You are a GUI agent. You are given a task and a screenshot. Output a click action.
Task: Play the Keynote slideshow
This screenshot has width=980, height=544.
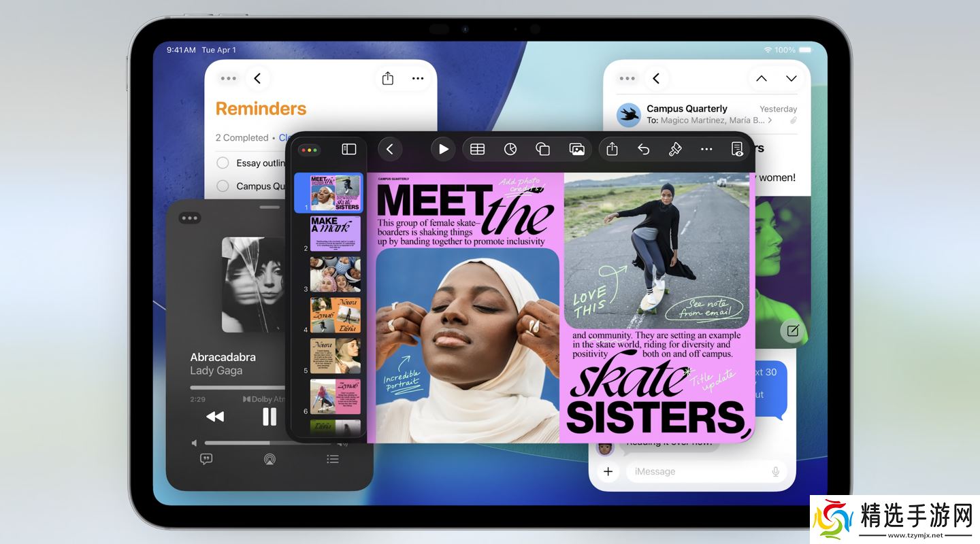click(443, 149)
